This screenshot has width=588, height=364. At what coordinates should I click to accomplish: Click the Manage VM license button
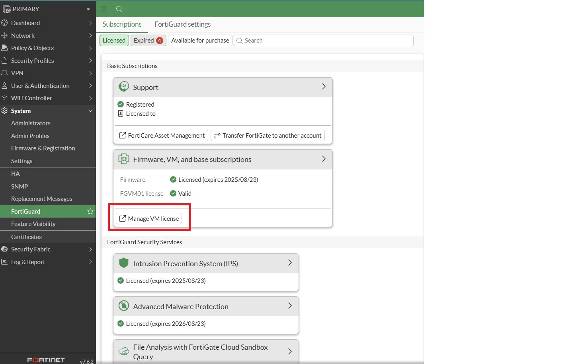(x=149, y=218)
